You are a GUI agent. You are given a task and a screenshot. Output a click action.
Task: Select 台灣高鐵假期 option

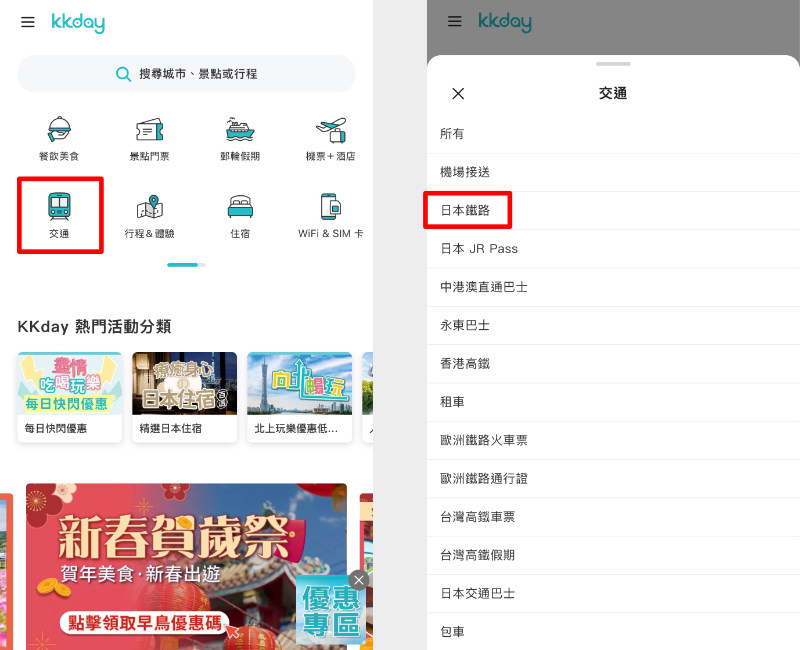pyautogui.click(x=613, y=555)
